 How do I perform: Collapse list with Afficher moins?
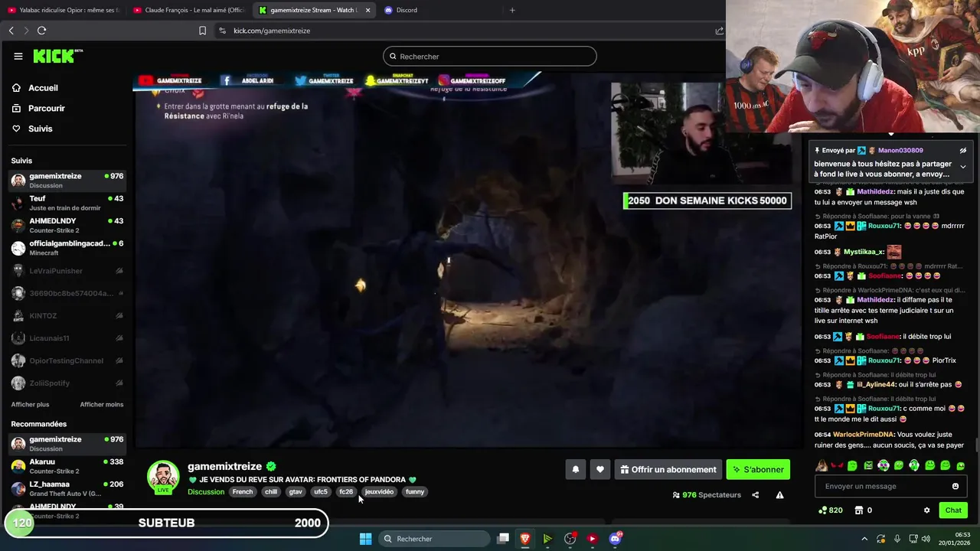coord(102,404)
